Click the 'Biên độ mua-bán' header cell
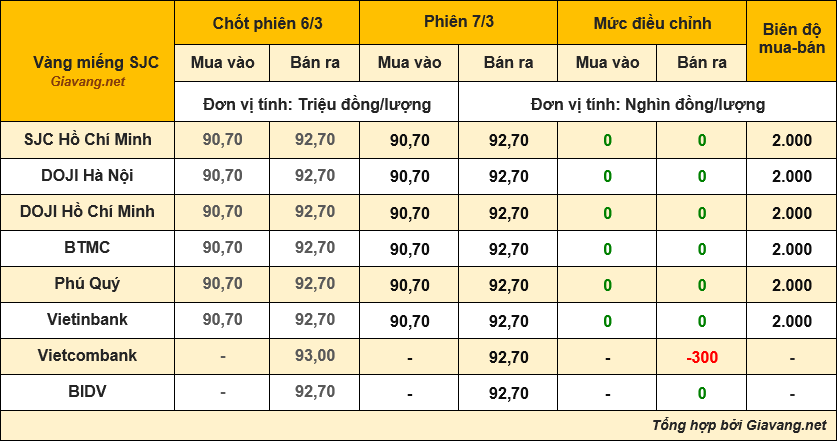Viewport: 838px width, 442px height. pos(792,42)
